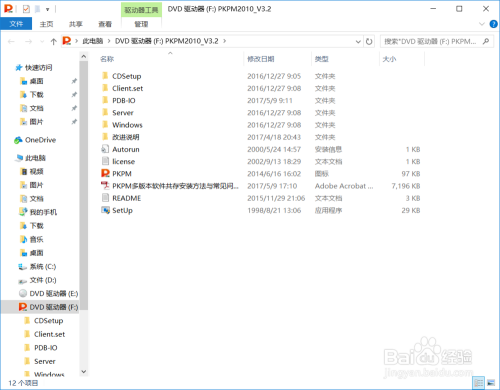Select the Server folder in file list
This screenshot has width=500, height=390.
[123, 113]
